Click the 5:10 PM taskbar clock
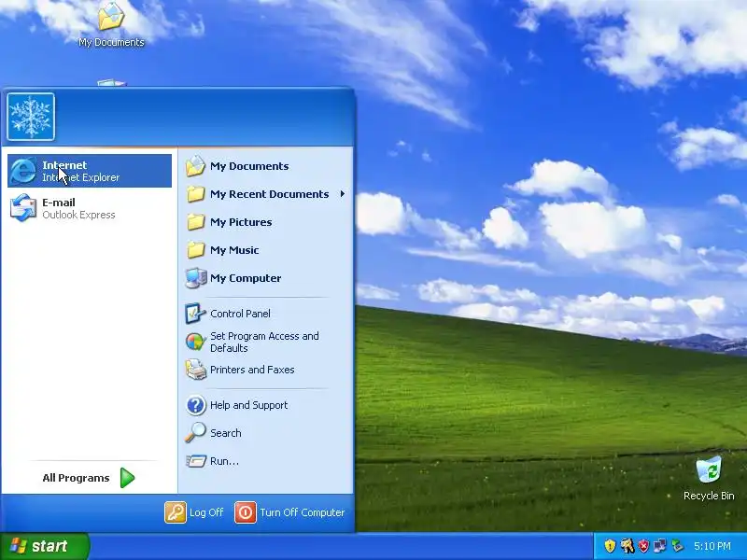 pos(712,546)
